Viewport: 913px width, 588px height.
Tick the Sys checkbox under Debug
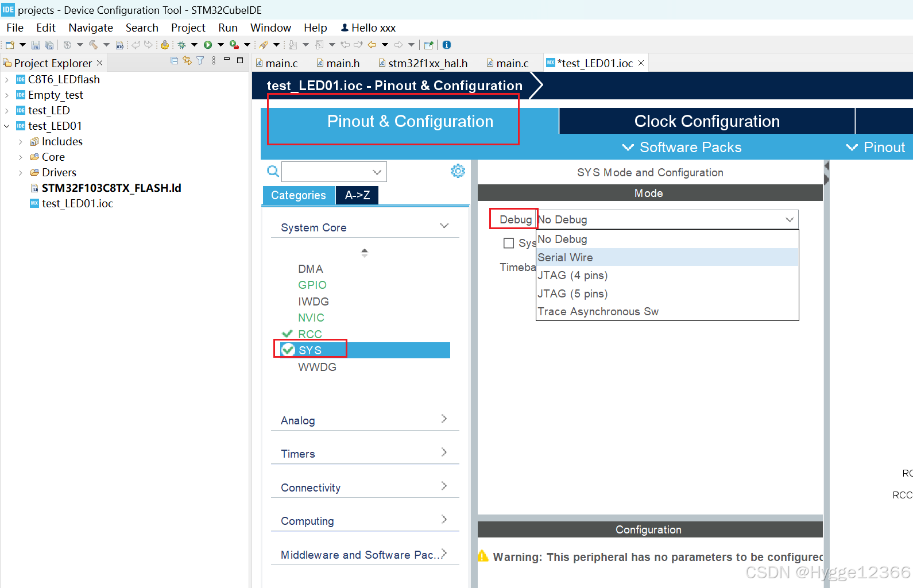pos(509,243)
